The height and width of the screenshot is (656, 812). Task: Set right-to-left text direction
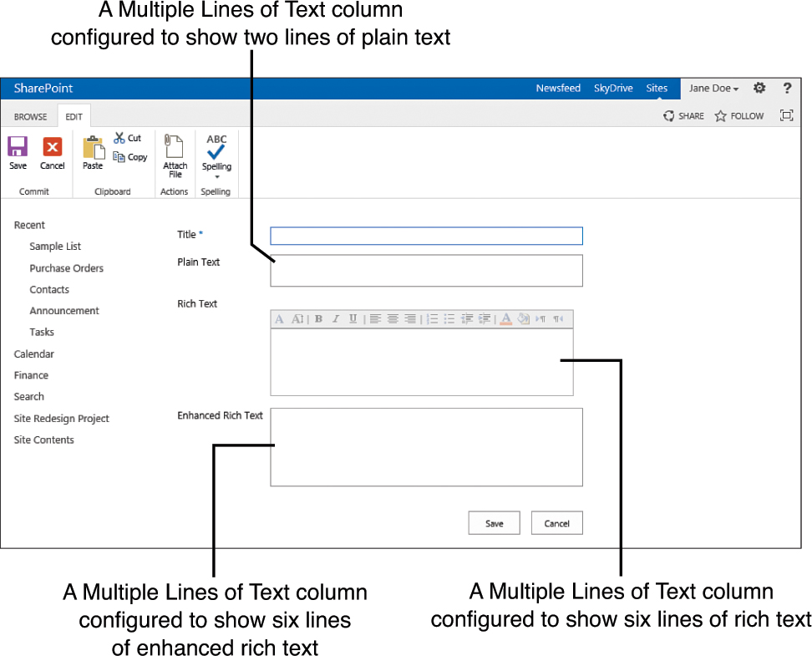558,318
